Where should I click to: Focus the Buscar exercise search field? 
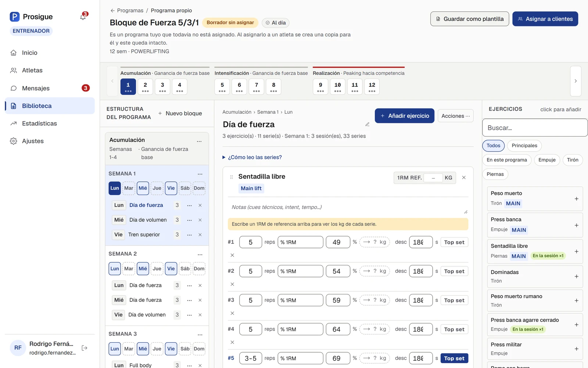(x=535, y=128)
